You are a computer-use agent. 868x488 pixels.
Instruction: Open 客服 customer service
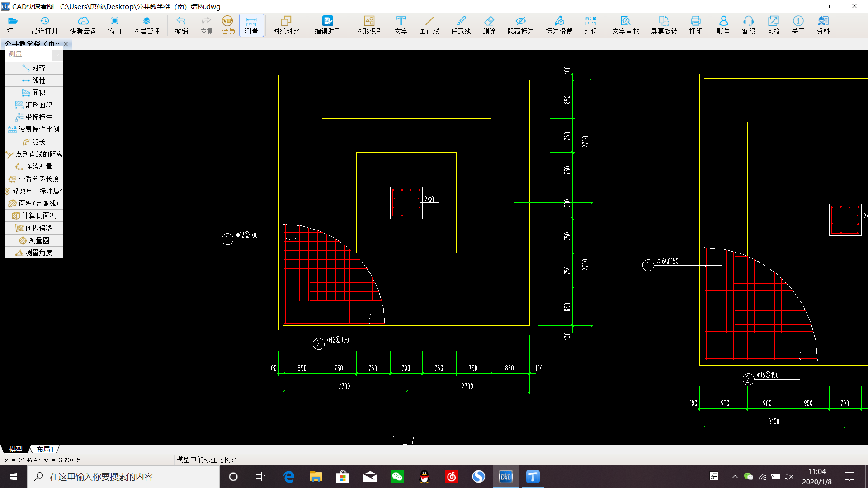click(x=749, y=25)
